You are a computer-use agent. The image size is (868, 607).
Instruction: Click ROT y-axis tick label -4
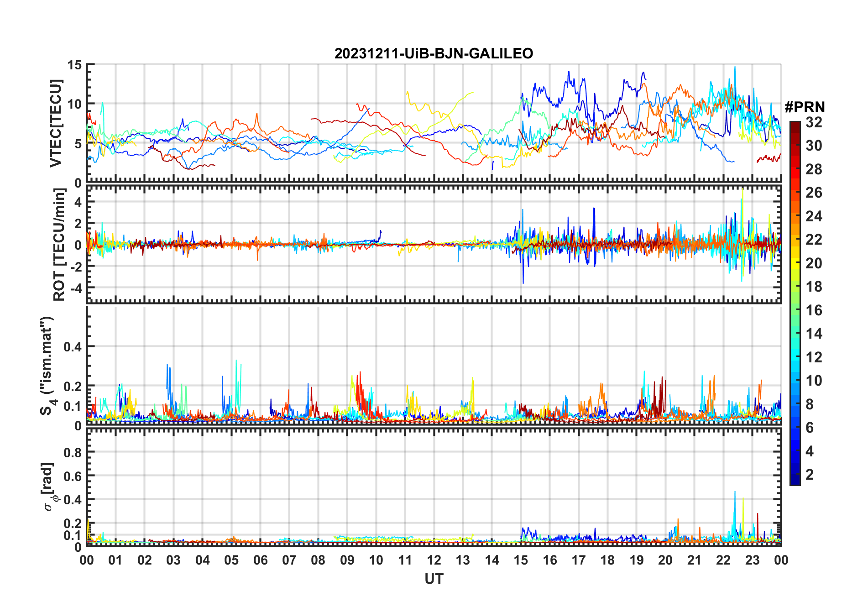pyautogui.click(x=76, y=288)
